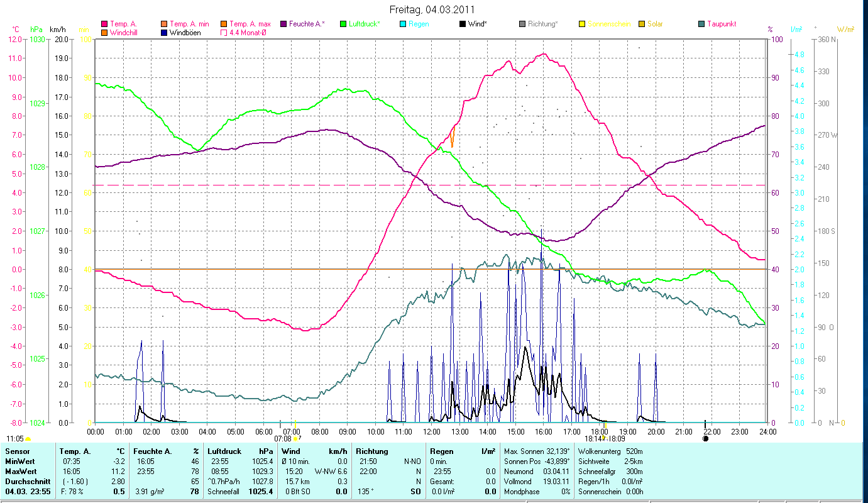868x503 pixels.
Task: Click the maximum pressure value 1029.3
Action: 263,472
